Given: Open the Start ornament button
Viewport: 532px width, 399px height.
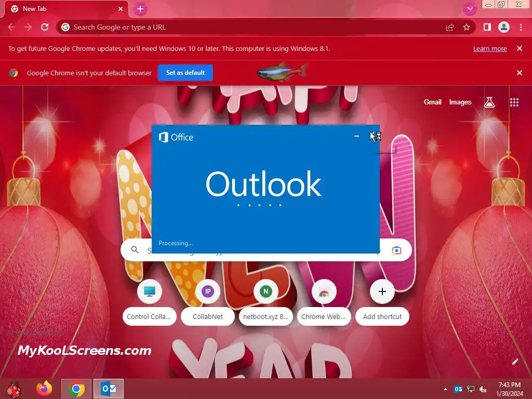Looking at the screenshot, I should click(x=14, y=389).
